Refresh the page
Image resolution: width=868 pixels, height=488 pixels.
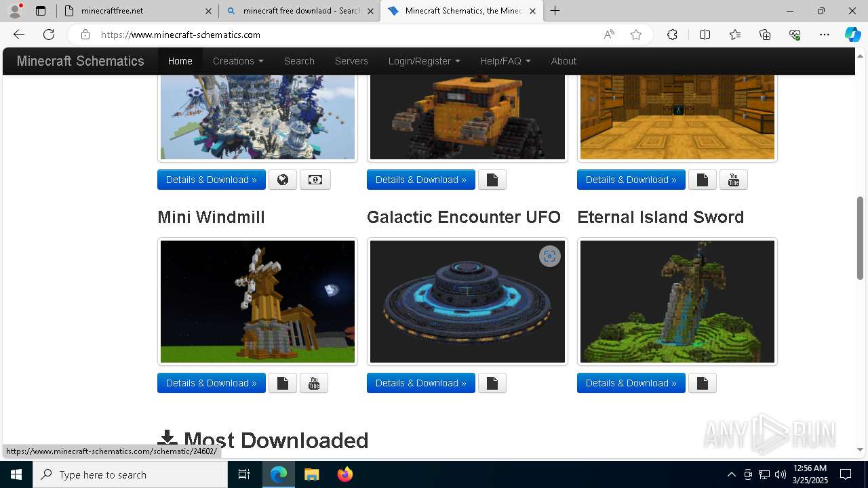[49, 35]
